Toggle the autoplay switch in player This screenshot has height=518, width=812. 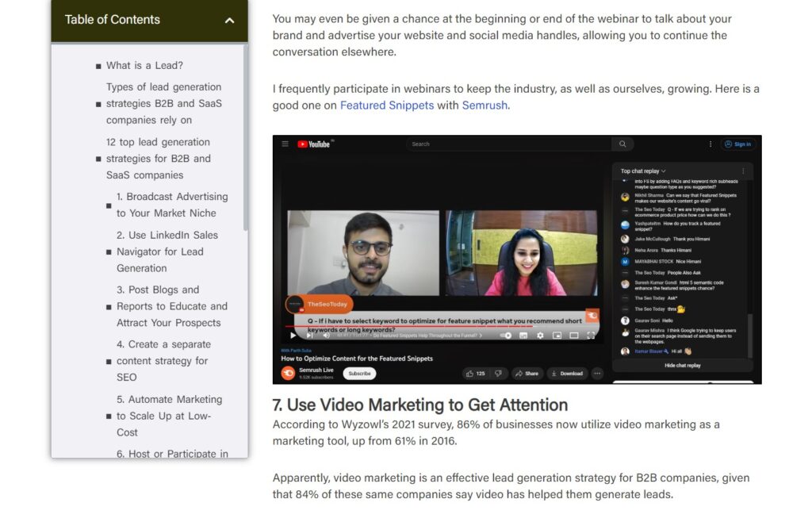507,336
